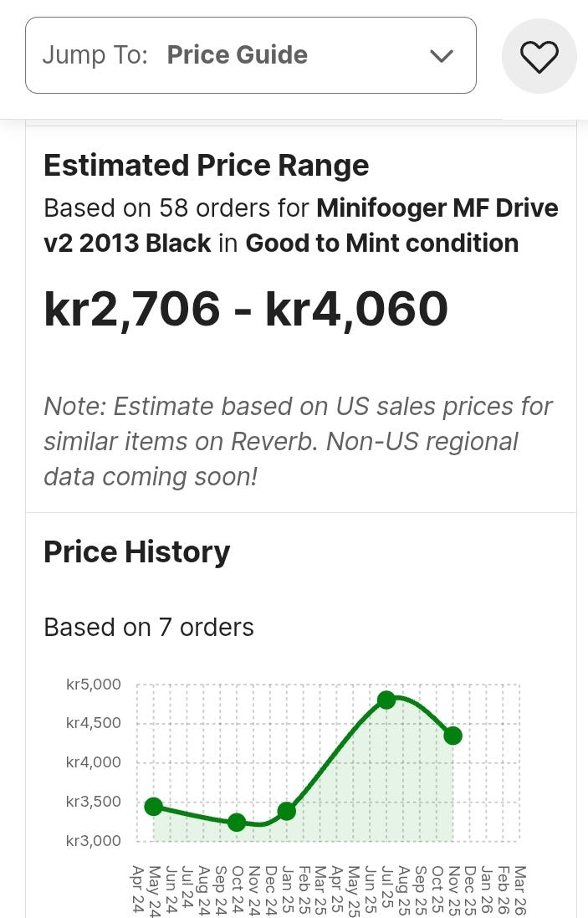Screen dimensions: 588x918
Task: Click the Jul 25 peak data point
Action: click(x=386, y=700)
